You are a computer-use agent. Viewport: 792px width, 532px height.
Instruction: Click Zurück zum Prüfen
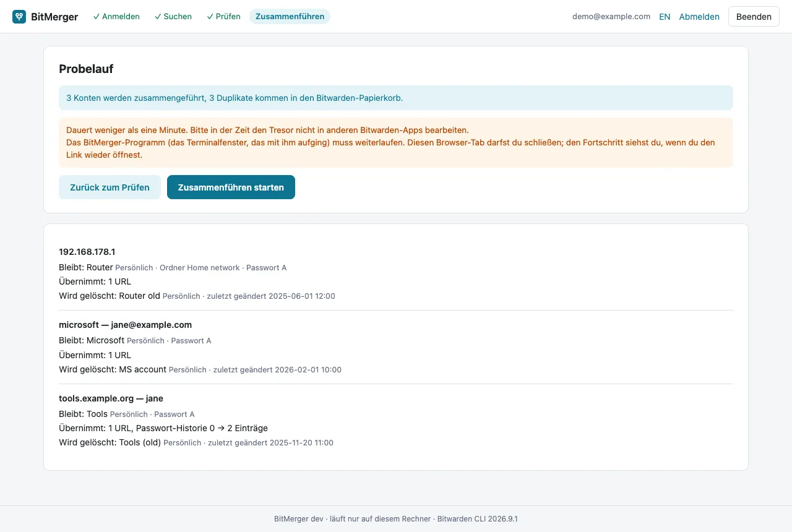click(x=110, y=187)
